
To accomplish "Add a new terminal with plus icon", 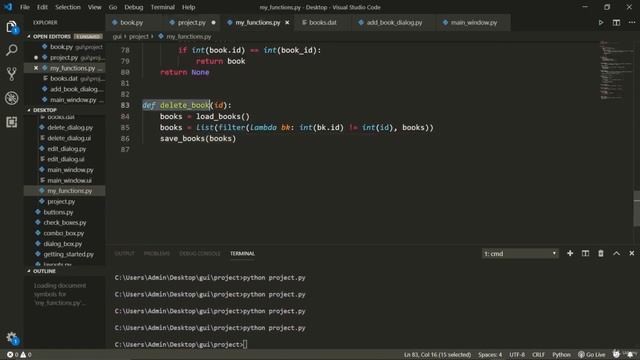I will coord(570,253).
